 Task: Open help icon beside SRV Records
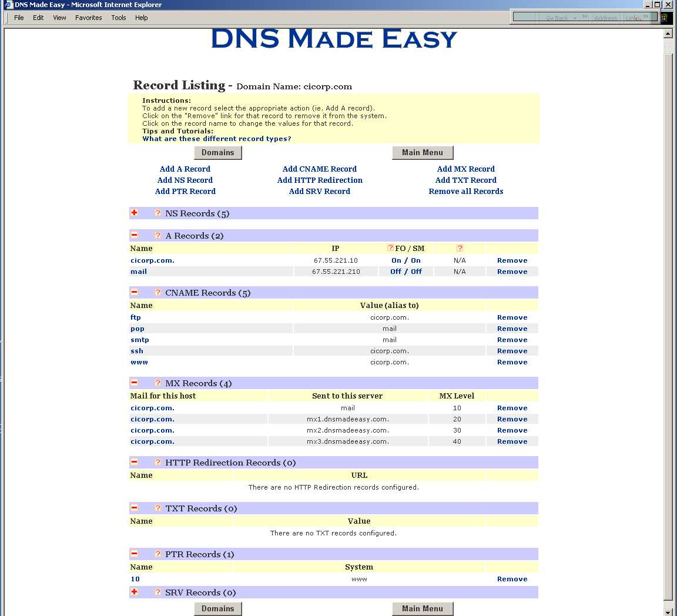[x=157, y=592]
